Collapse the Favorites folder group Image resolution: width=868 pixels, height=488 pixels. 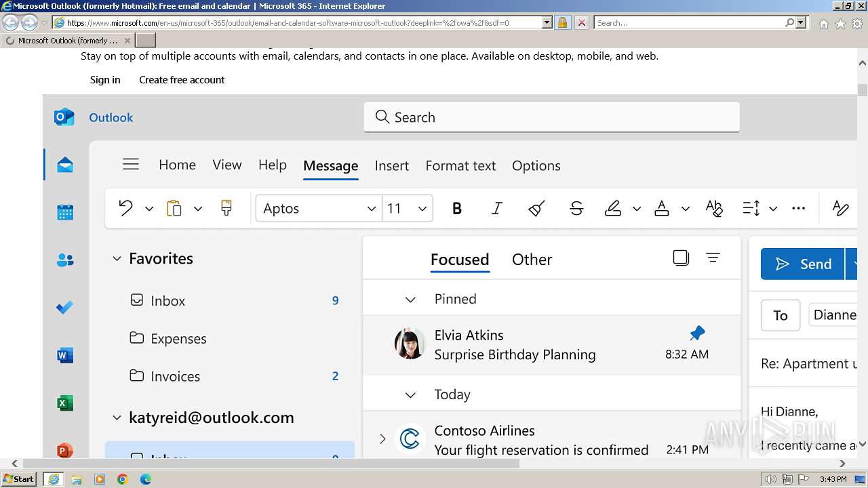tap(117, 259)
